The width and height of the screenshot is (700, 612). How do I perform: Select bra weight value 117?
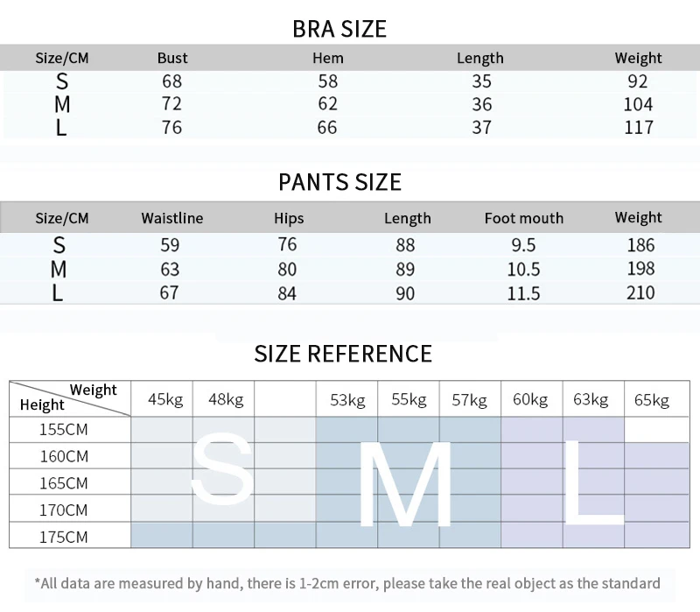point(639,127)
